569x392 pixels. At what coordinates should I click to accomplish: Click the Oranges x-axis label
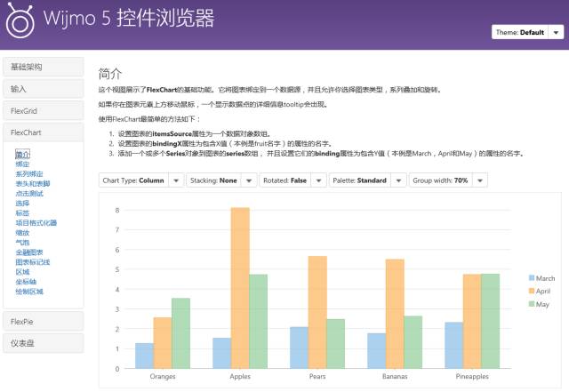coord(163,376)
